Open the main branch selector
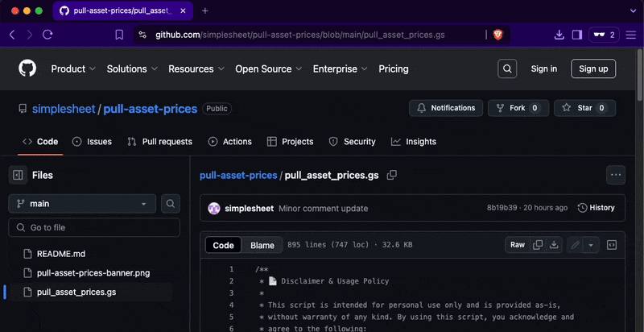 click(82, 204)
